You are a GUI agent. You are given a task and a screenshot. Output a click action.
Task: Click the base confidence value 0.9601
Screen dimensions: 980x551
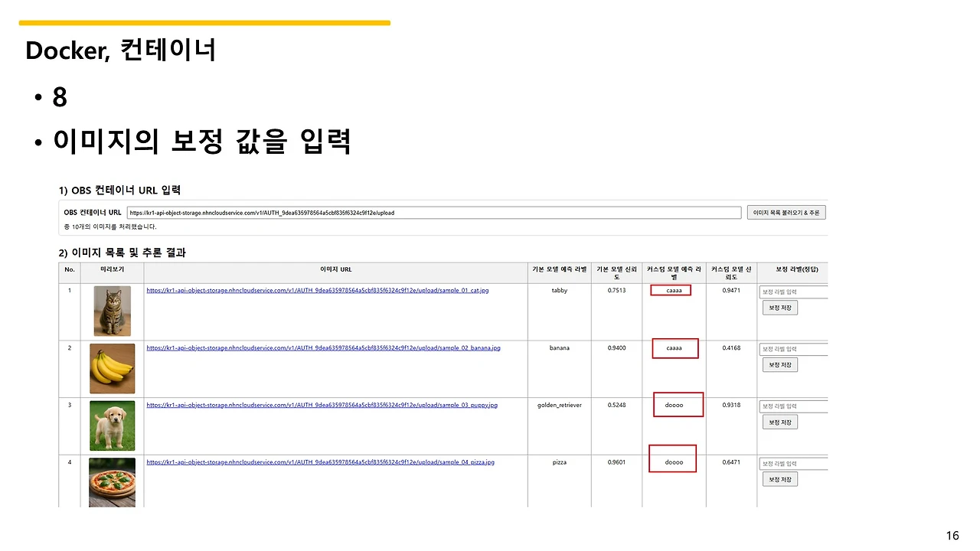coord(616,463)
